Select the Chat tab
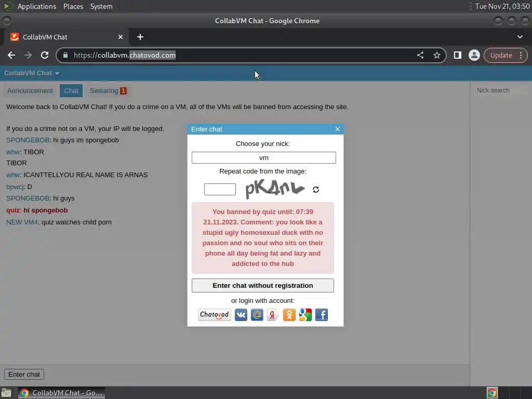The height and width of the screenshot is (399, 532). [71, 91]
